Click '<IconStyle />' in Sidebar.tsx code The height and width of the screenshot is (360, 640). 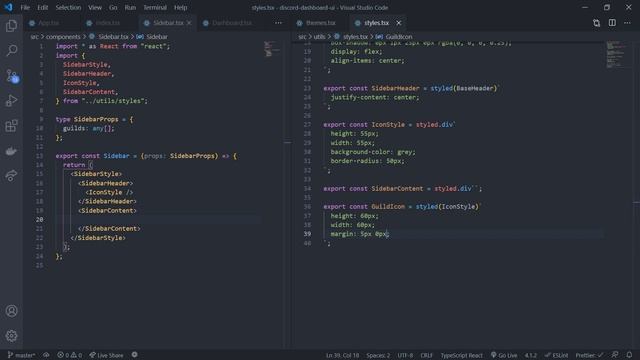coord(109,192)
